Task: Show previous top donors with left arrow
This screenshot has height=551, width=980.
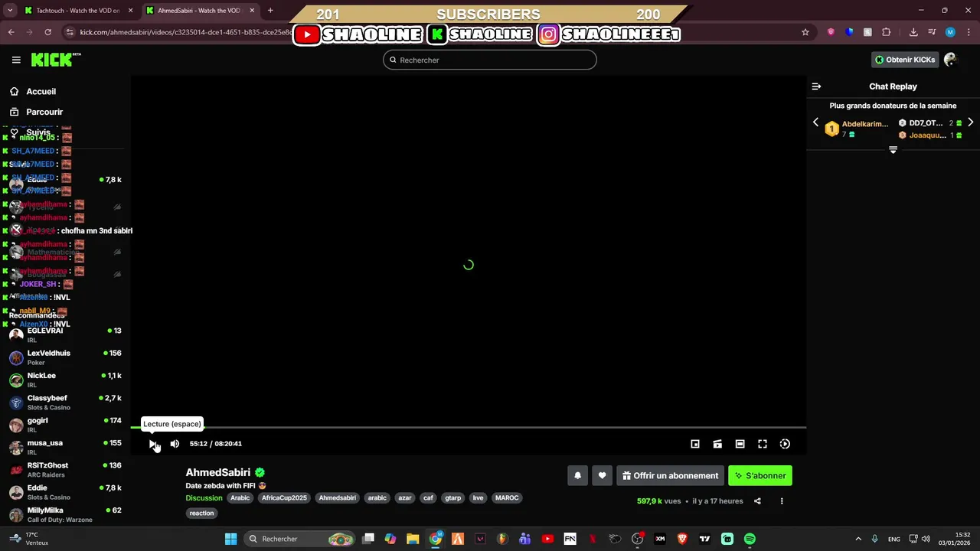Action: [x=815, y=122]
